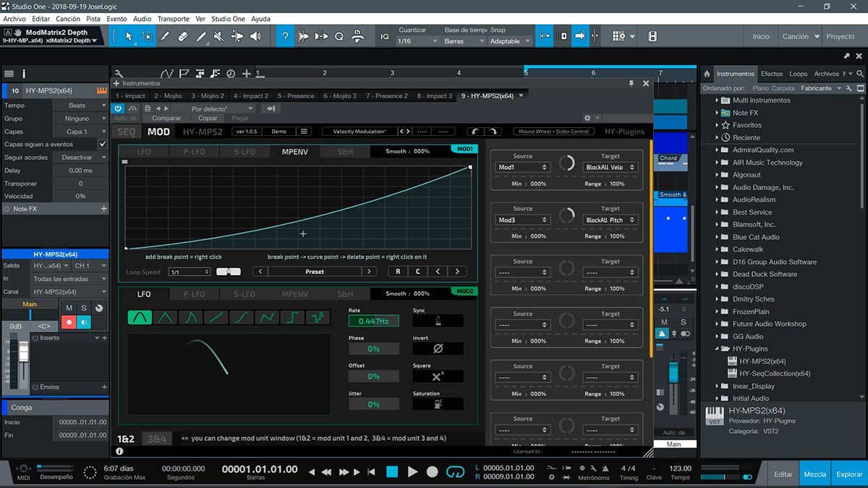868x488 pixels.
Task: Select the Listen (speaker) tool
Action: click(x=256, y=36)
